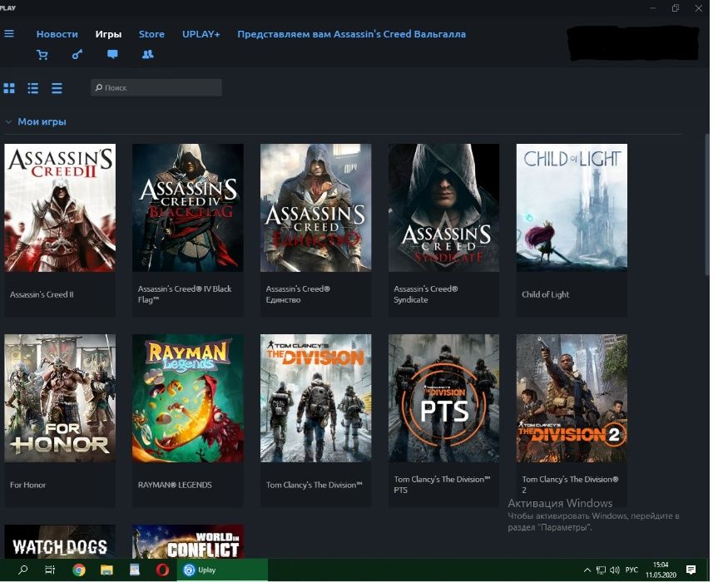Click 'For Honor' title text
Image resolution: width=728 pixels, height=582 pixels.
tap(27, 485)
